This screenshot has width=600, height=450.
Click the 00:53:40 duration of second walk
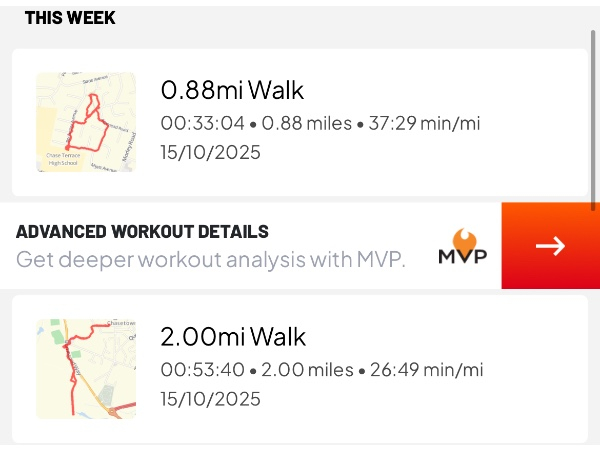click(202, 370)
